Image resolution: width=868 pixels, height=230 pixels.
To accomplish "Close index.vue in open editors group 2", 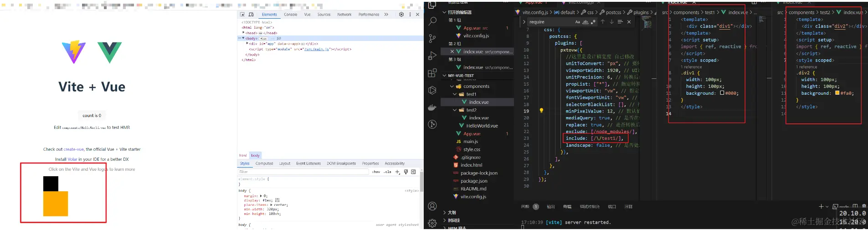I will (452, 52).
